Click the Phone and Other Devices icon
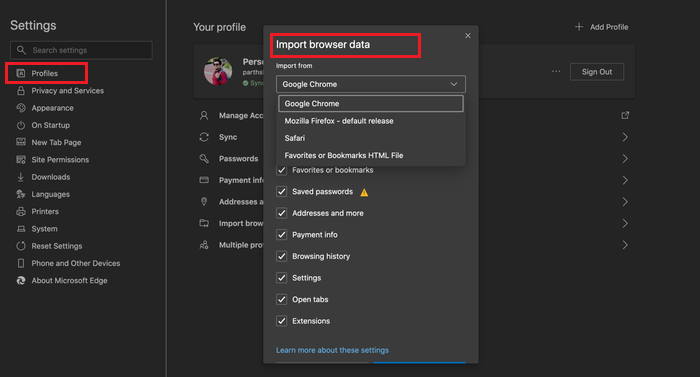The width and height of the screenshot is (700, 377). pos(21,264)
